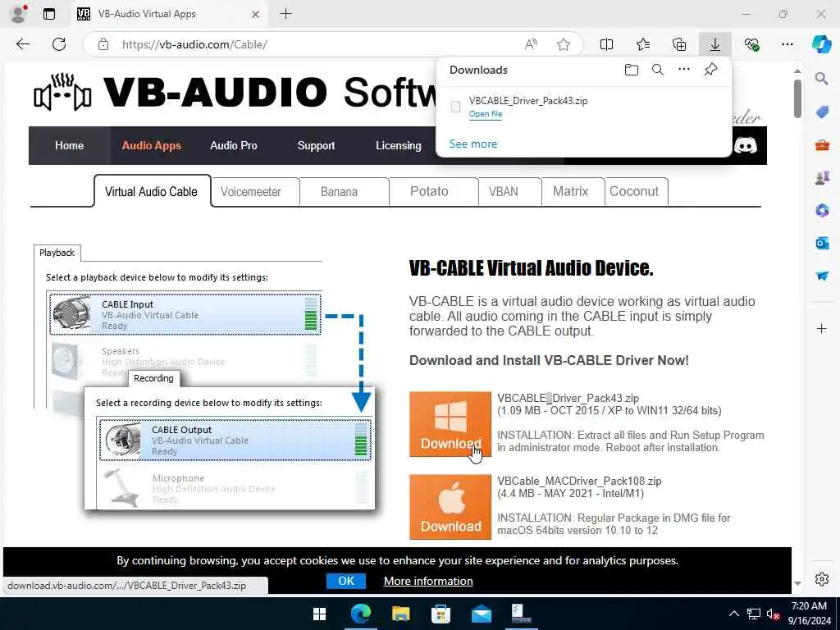This screenshot has width=840, height=630.
Task: Add a sidebar app with the plus icon
Action: point(822,328)
